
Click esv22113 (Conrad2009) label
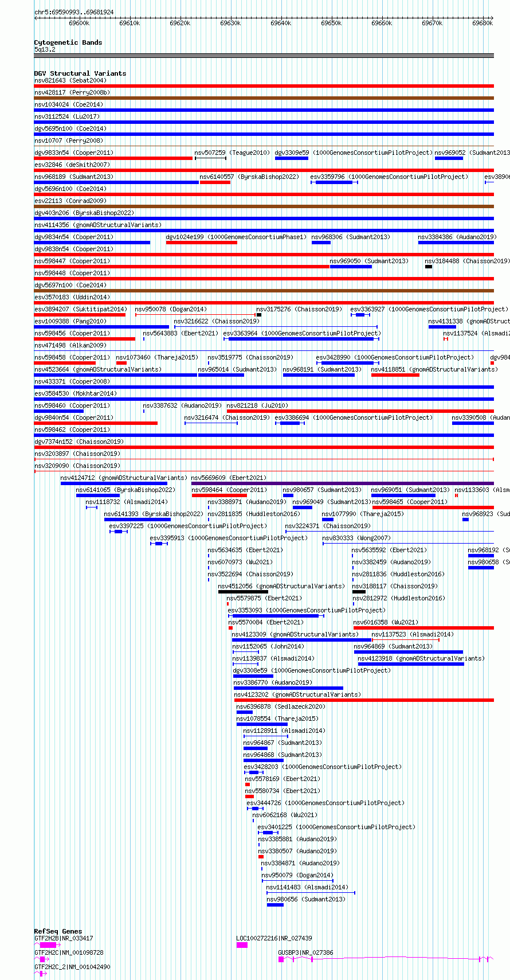coord(70,201)
